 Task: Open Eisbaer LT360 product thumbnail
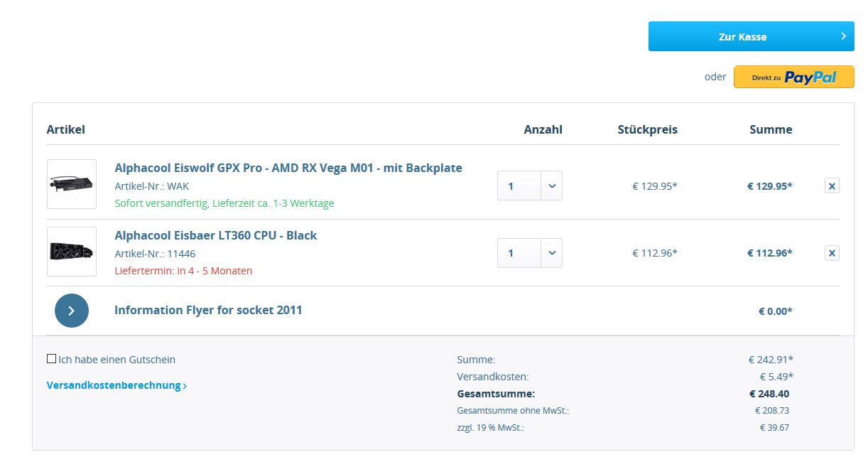[x=72, y=252]
